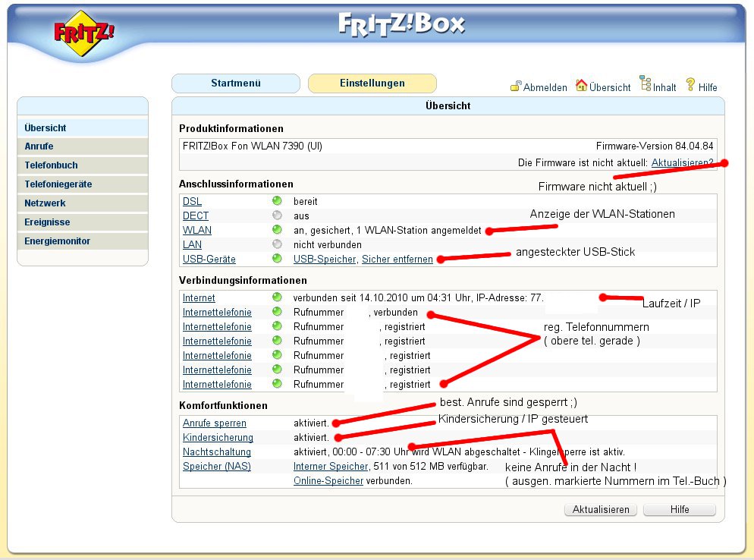
Task: Open the USB-Geräte link
Action: pyautogui.click(x=209, y=259)
